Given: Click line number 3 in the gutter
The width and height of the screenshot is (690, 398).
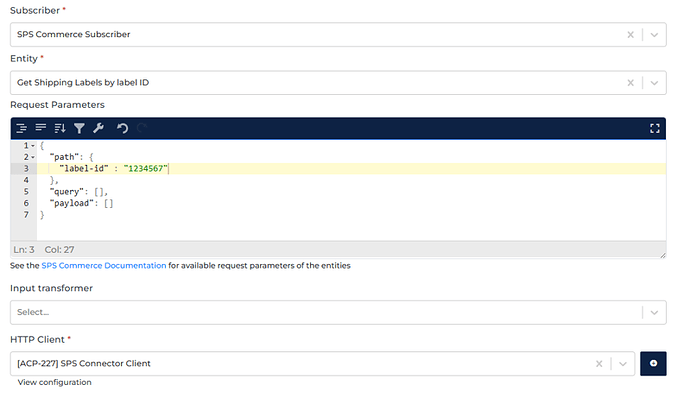Looking at the screenshot, I should tap(26, 169).
